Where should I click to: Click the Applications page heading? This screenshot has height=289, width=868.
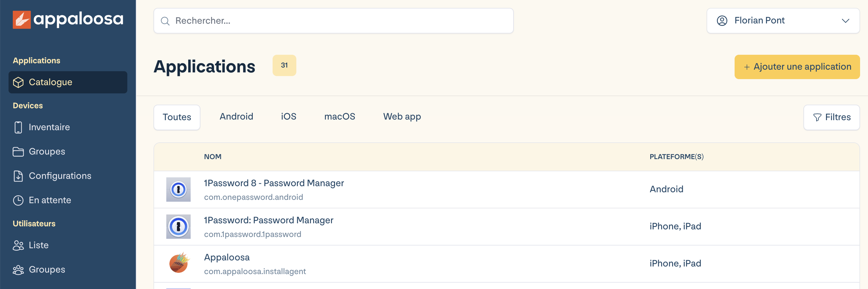(204, 67)
